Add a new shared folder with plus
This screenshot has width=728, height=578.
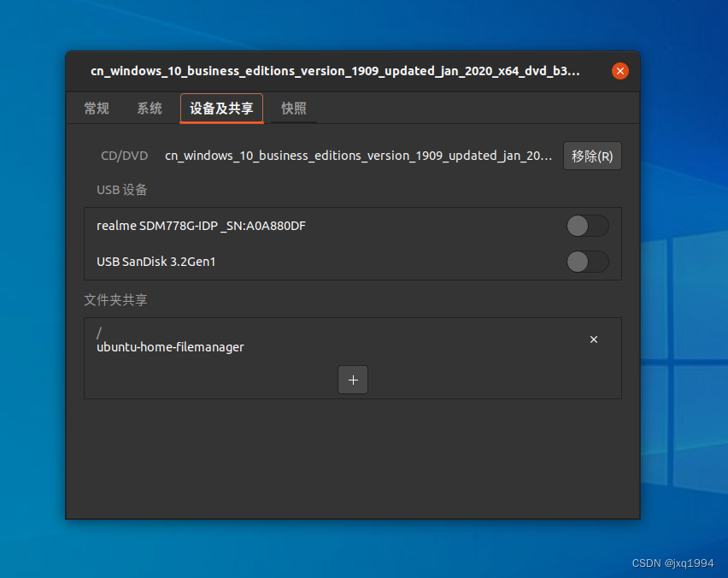[x=353, y=380]
